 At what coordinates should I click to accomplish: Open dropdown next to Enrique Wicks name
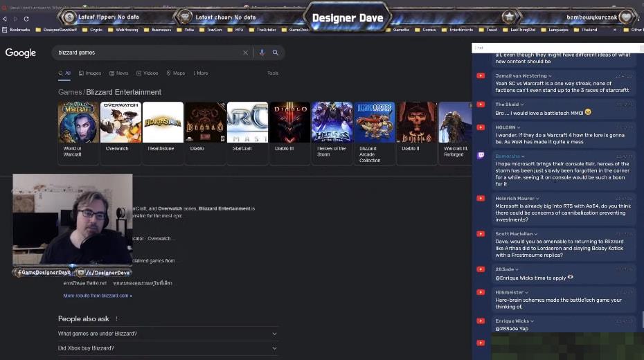(532, 321)
